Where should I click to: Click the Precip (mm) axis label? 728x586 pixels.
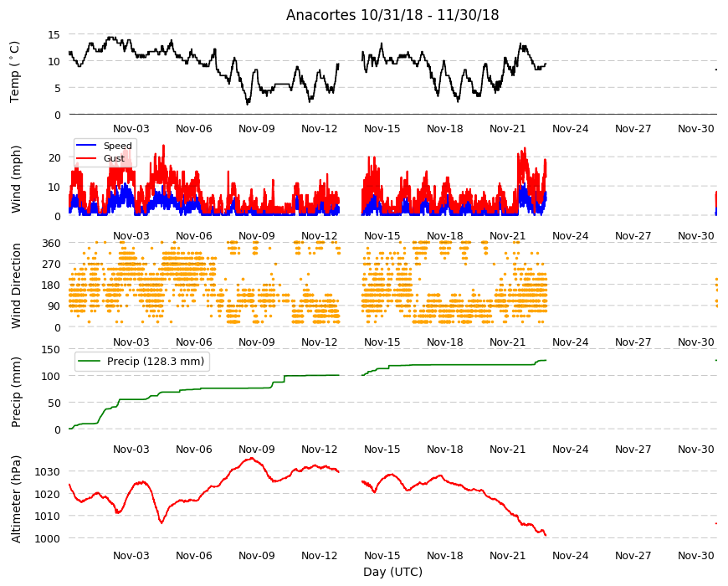point(16,392)
